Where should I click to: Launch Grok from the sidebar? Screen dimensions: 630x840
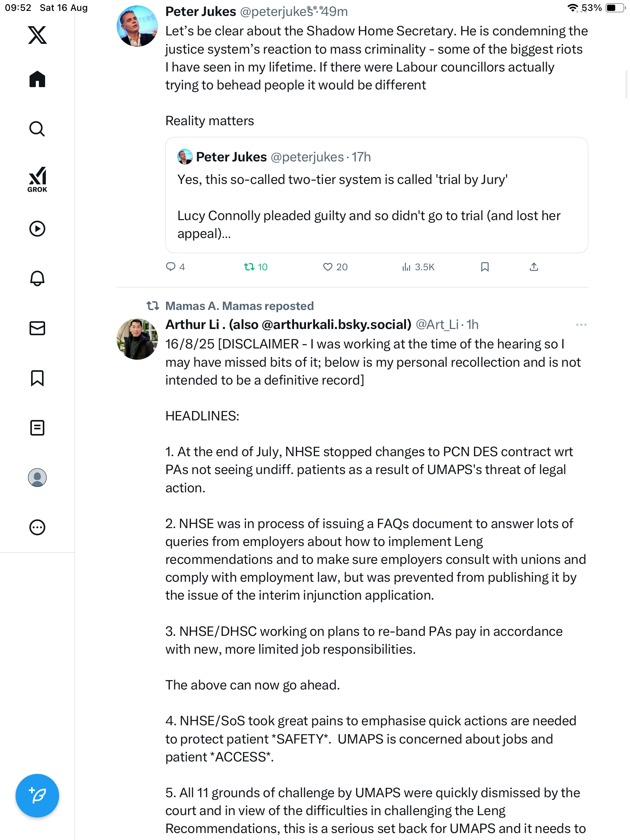coord(37,179)
